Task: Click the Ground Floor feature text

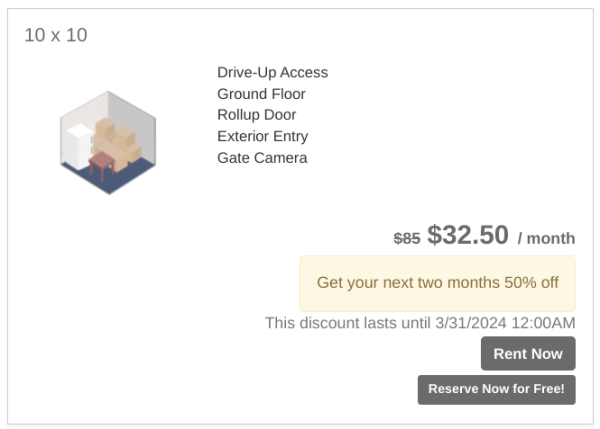Action: pyautogui.click(x=261, y=94)
